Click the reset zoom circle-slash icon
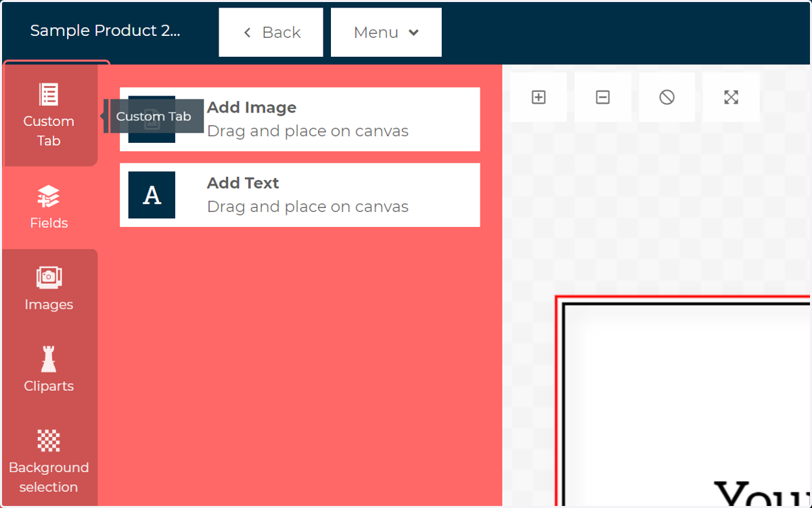 point(667,98)
